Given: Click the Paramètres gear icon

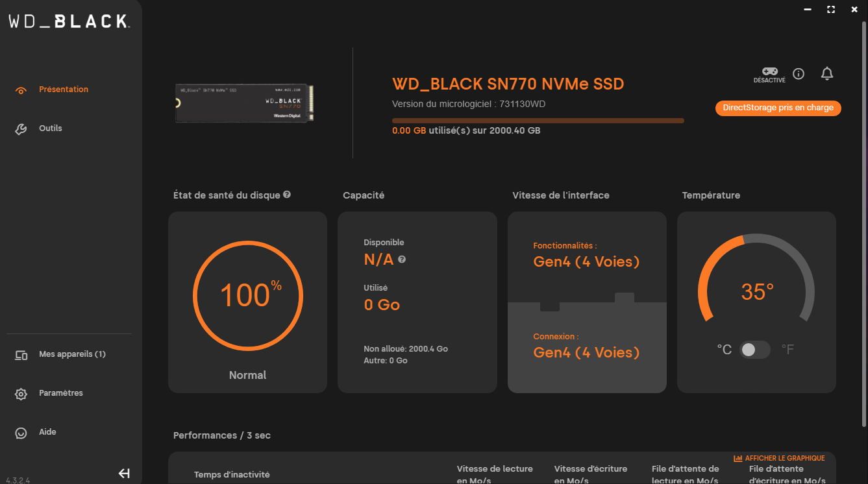Looking at the screenshot, I should (21, 394).
